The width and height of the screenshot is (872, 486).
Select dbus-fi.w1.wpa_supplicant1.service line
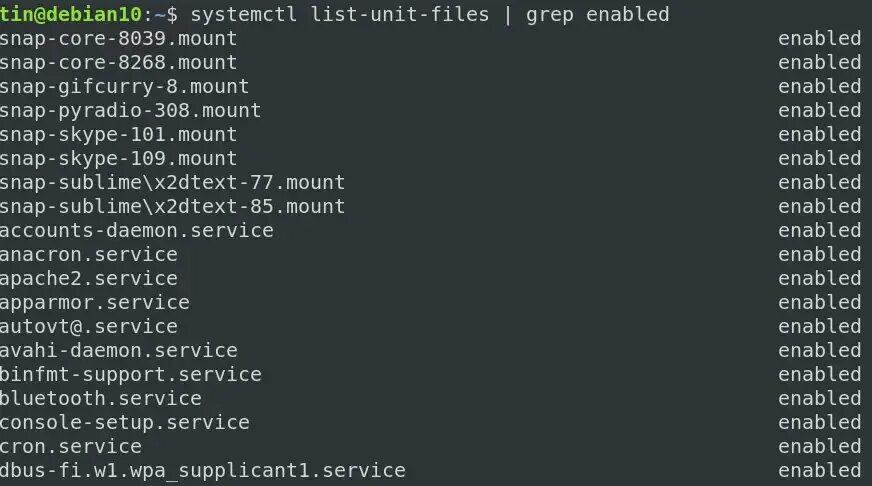(202, 472)
